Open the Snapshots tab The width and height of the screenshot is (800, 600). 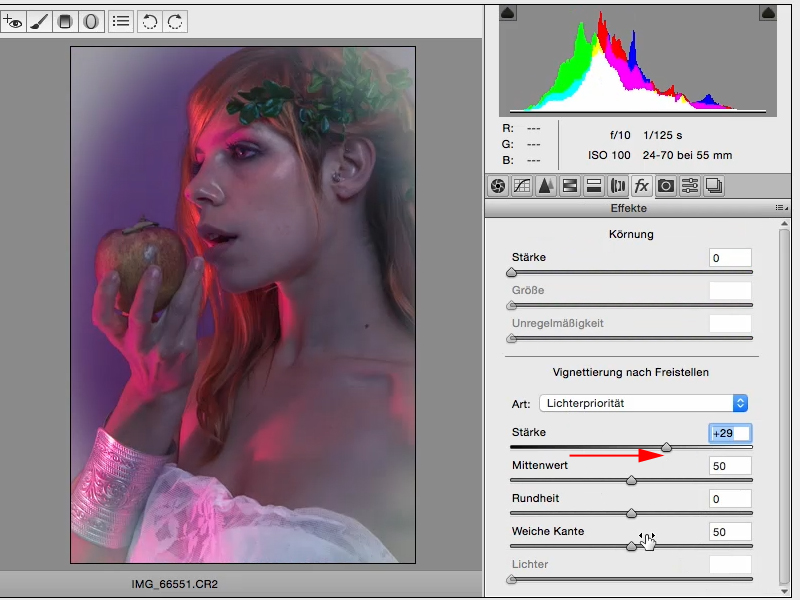point(714,186)
